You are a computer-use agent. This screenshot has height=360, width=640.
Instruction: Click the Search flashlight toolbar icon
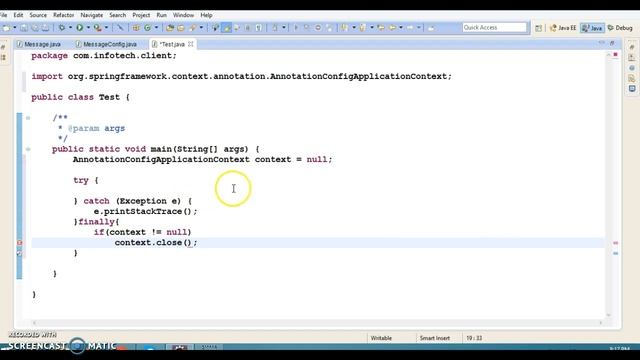point(192,28)
